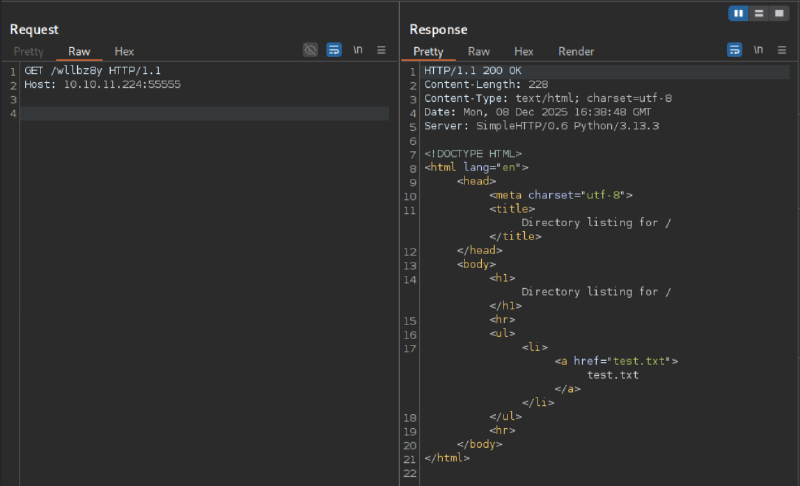Click empty line 4 in request editor

pos(200,114)
